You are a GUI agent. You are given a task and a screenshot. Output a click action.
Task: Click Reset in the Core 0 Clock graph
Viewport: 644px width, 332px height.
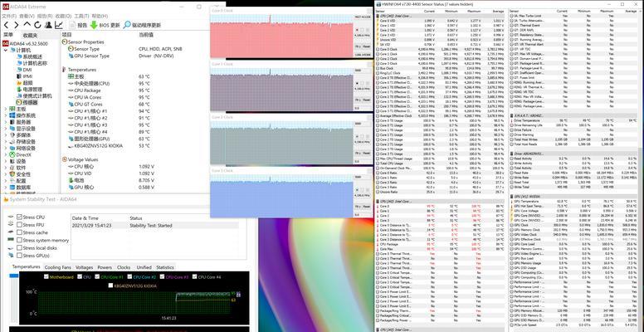(367, 46)
